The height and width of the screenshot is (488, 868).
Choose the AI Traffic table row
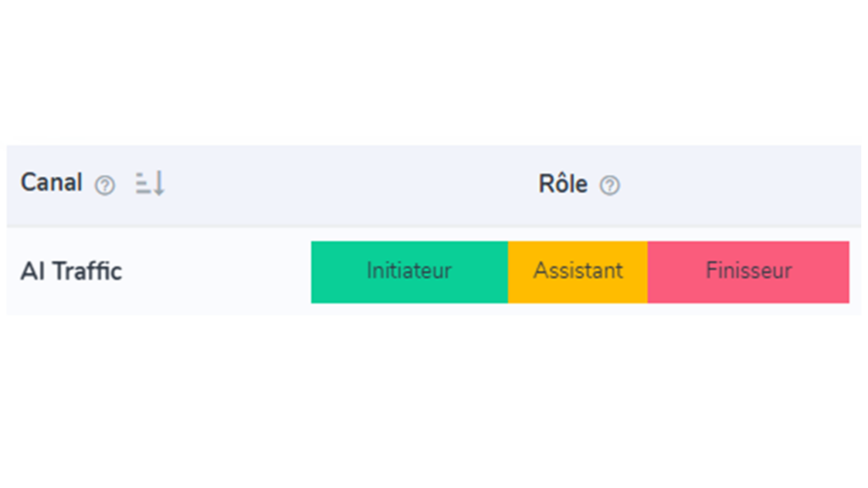coord(434,272)
